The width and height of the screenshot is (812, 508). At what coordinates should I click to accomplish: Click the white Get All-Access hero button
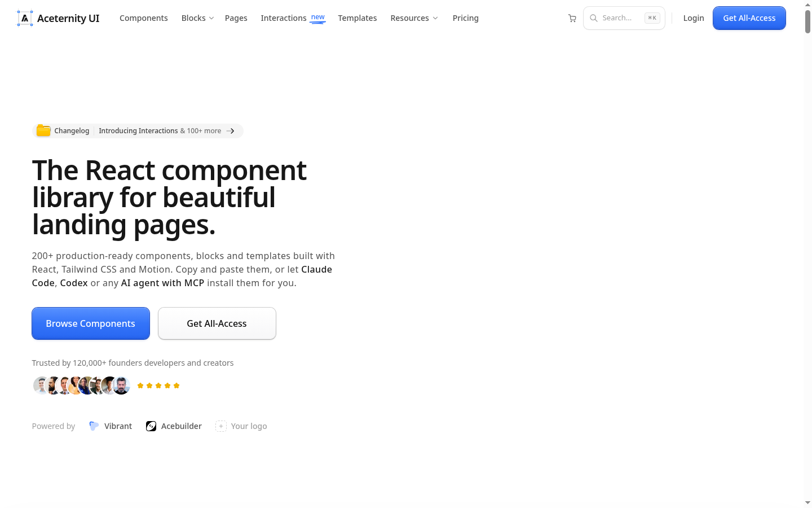coord(217,323)
